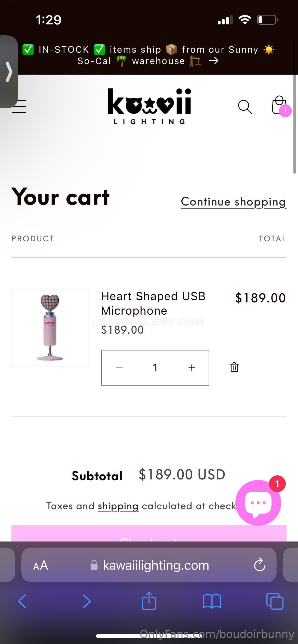The height and width of the screenshot is (644, 298).
Task: Click the Continue shopping link
Action: (234, 202)
